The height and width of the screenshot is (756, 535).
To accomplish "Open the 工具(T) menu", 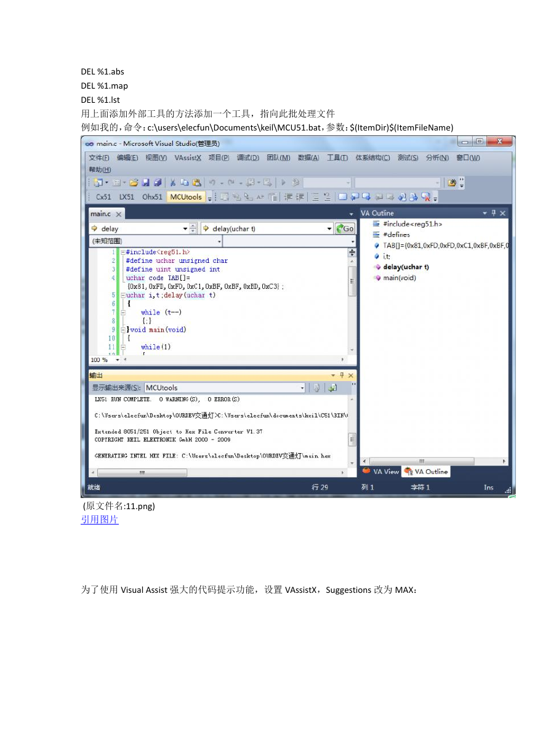I will (x=337, y=158).
